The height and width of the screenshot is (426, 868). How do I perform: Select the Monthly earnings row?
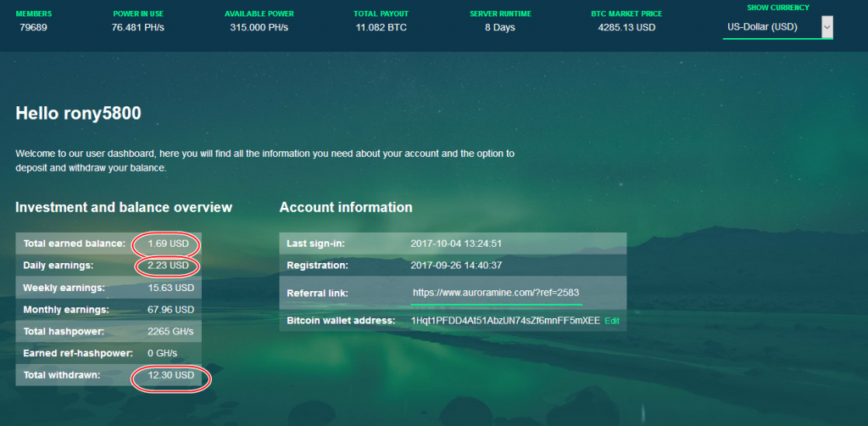[108, 310]
